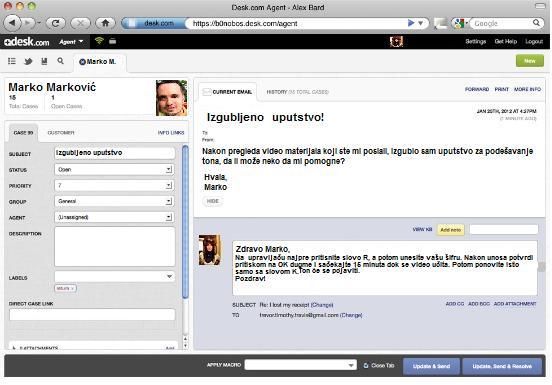
Task: Open Settings in the top bar
Action: tap(476, 42)
